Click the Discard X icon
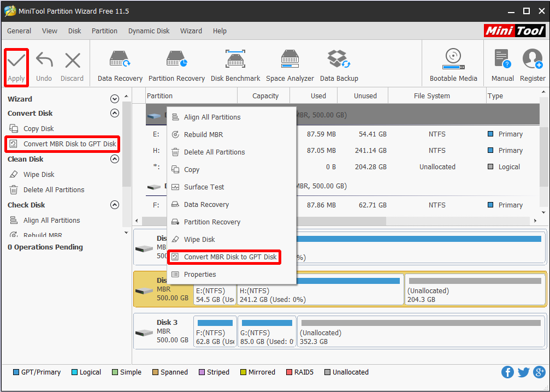Screen dimensions: 550x392 (x=73, y=60)
